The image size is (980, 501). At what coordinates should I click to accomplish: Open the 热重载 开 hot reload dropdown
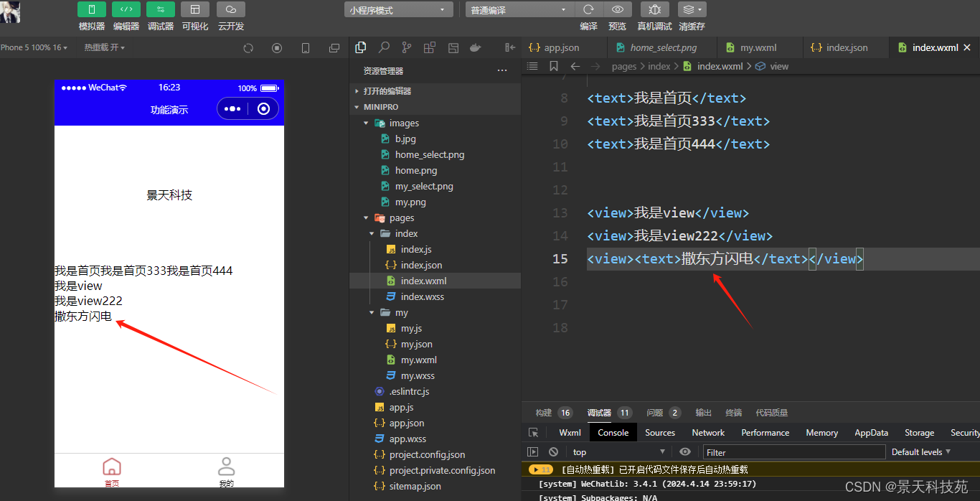click(x=105, y=47)
